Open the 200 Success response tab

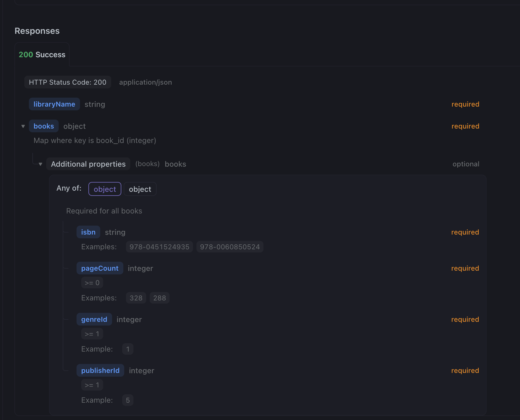42,55
